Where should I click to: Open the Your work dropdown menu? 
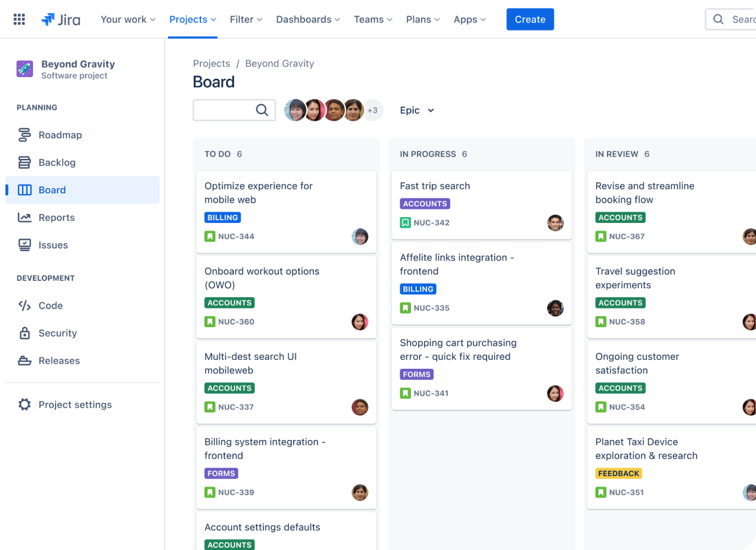pyautogui.click(x=128, y=19)
